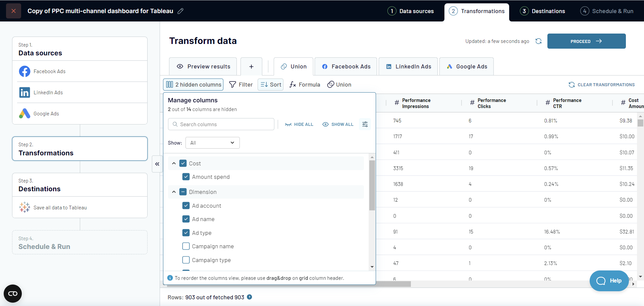Uncheck the Ad account column
This screenshot has height=306, width=644.
[186, 206]
